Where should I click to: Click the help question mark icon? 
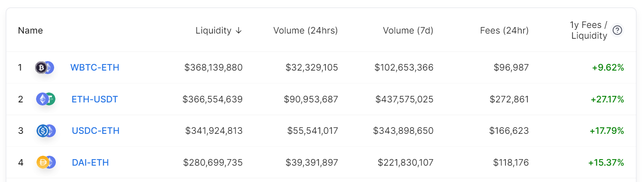[617, 30]
